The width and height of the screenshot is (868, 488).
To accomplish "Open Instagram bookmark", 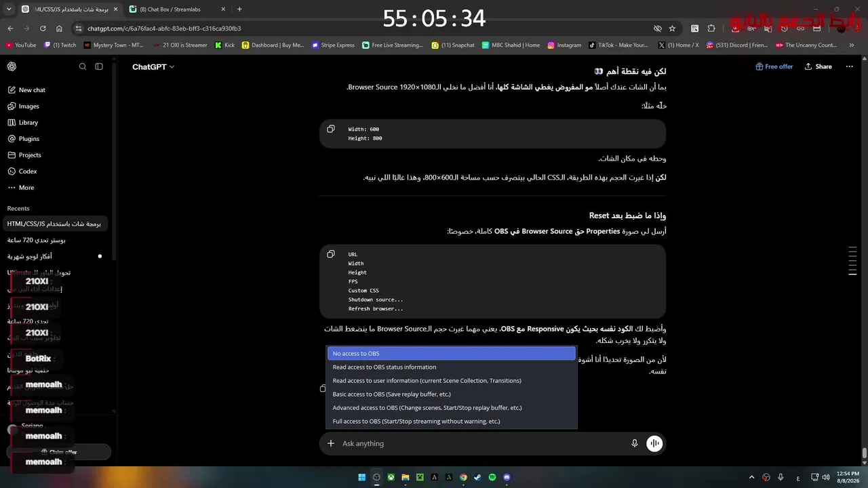I will click(564, 45).
